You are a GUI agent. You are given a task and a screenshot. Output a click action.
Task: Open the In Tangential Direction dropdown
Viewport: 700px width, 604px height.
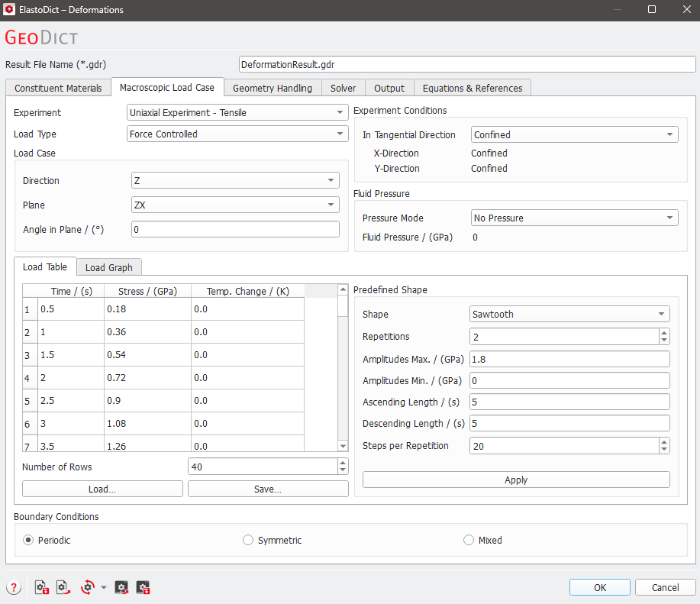coord(575,134)
